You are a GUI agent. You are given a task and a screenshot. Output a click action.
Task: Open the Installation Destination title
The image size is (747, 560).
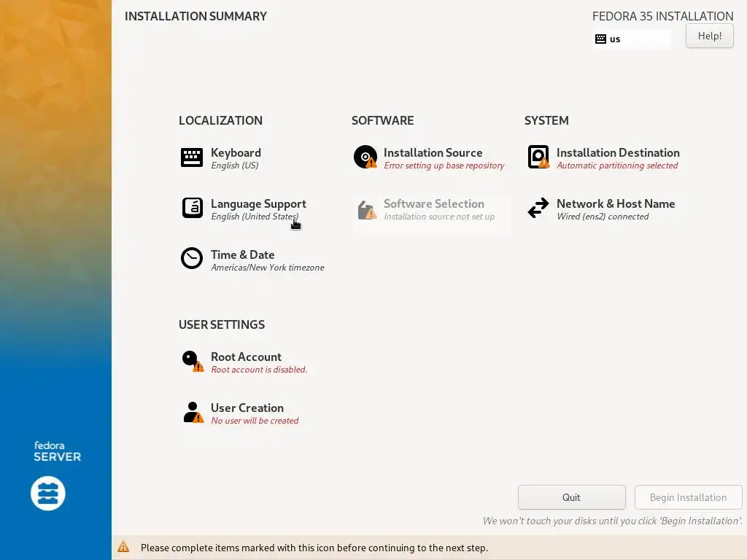(618, 153)
